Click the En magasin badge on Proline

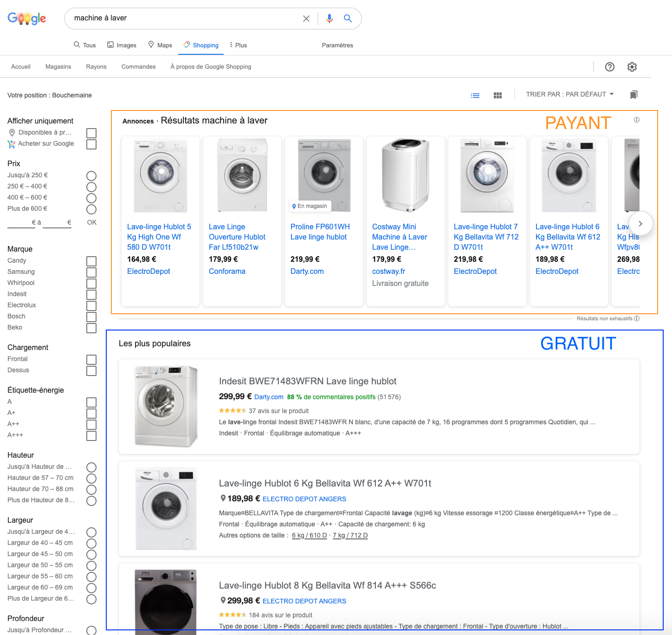click(x=310, y=206)
